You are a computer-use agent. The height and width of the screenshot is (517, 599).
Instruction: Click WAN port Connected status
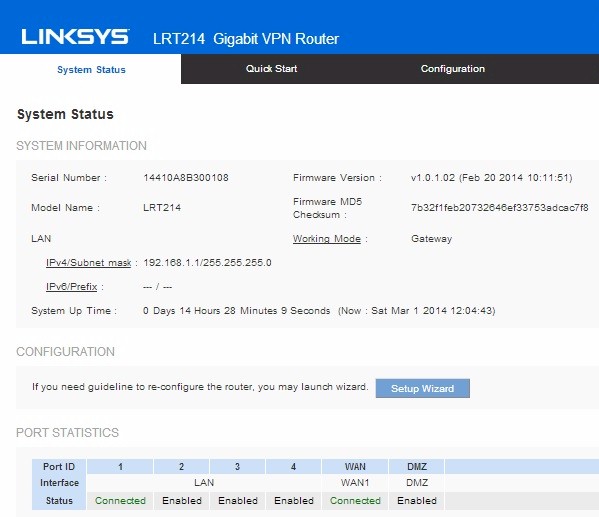(355, 501)
